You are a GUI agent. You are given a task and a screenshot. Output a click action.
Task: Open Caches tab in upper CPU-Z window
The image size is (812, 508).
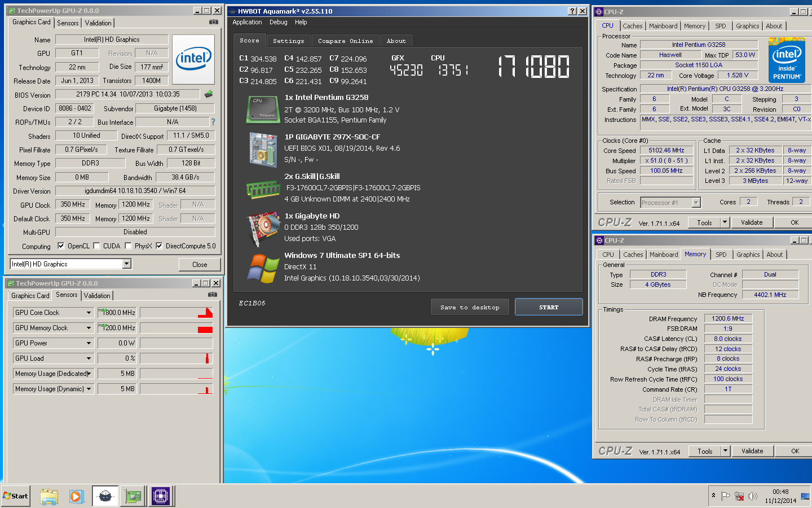[633, 26]
